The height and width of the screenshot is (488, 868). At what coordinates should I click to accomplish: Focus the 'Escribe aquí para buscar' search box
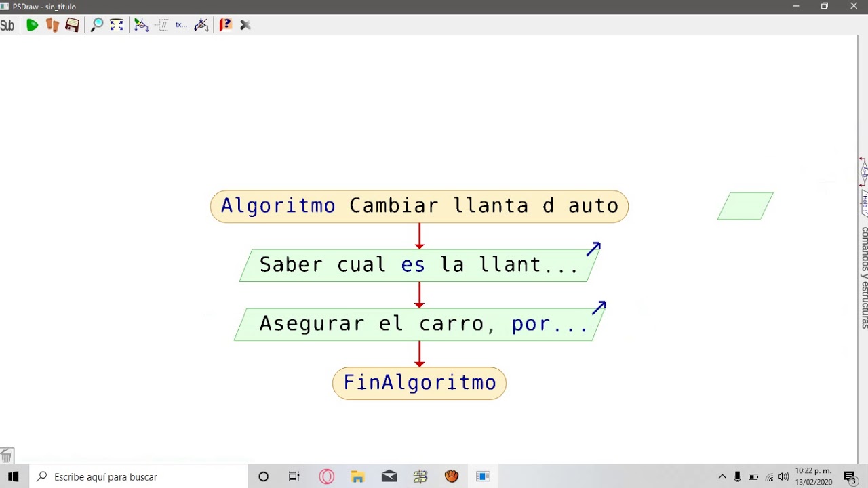pyautogui.click(x=138, y=476)
